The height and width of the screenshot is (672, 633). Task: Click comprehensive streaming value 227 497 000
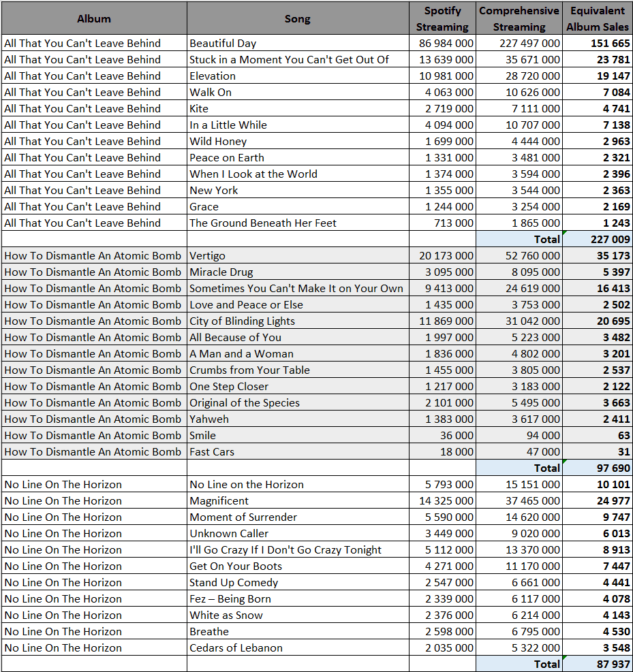point(519,43)
